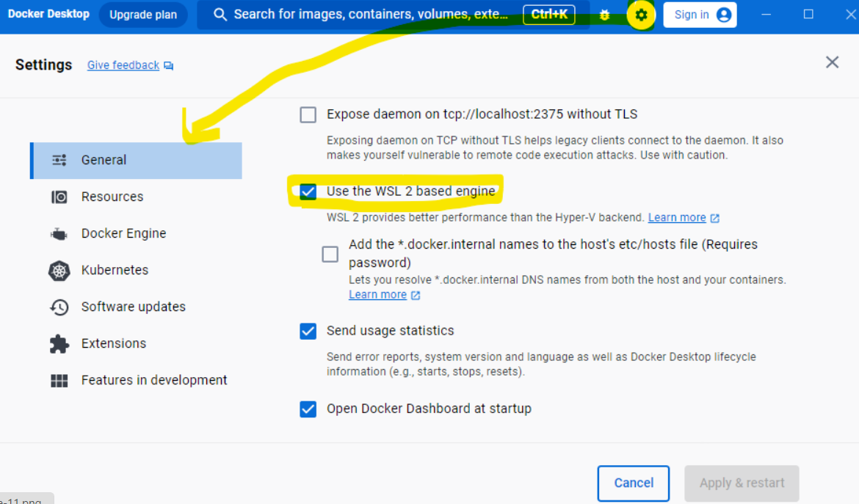Image resolution: width=859 pixels, height=504 pixels.
Task: Click the Sign in button
Action: click(700, 15)
